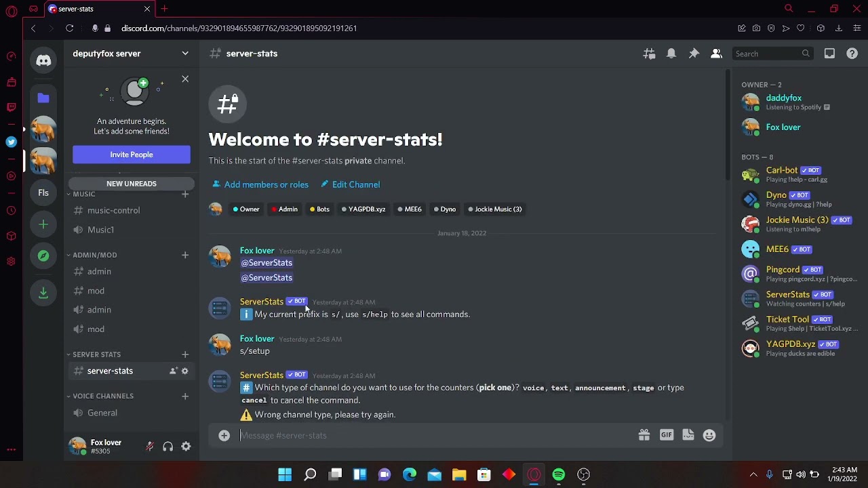Create channel in MUSIC category
The image size is (868, 488).
tap(185, 195)
